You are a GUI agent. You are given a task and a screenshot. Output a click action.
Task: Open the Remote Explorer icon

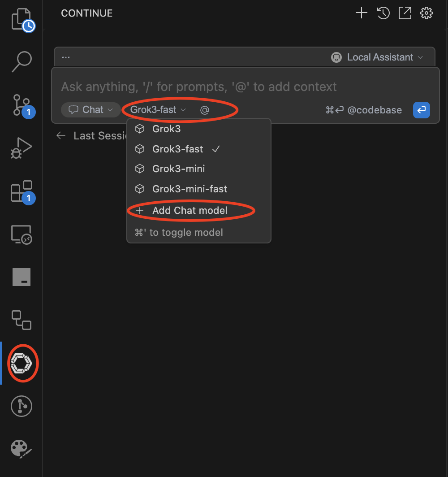[21, 235]
